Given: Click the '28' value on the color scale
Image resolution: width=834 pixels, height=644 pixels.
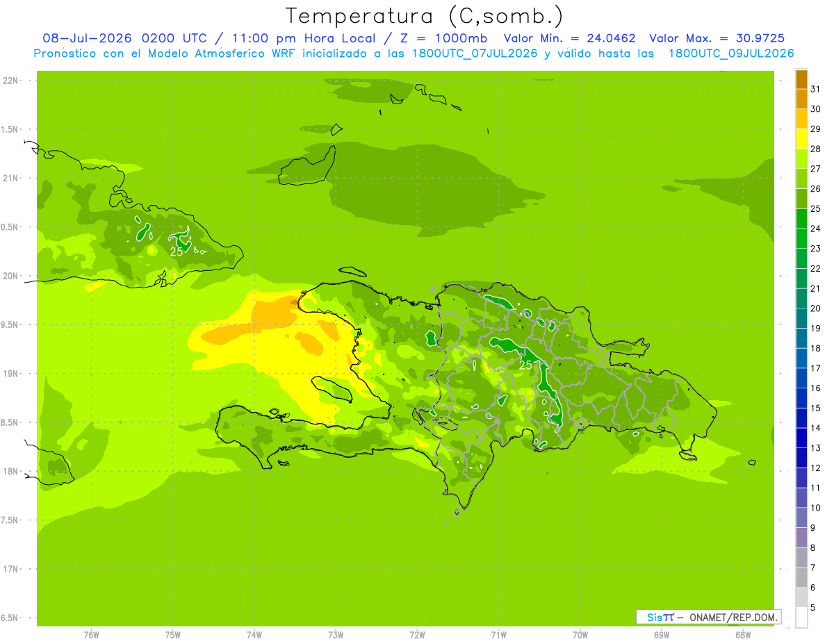Looking at the screenshot, I should tap(816, 149).
